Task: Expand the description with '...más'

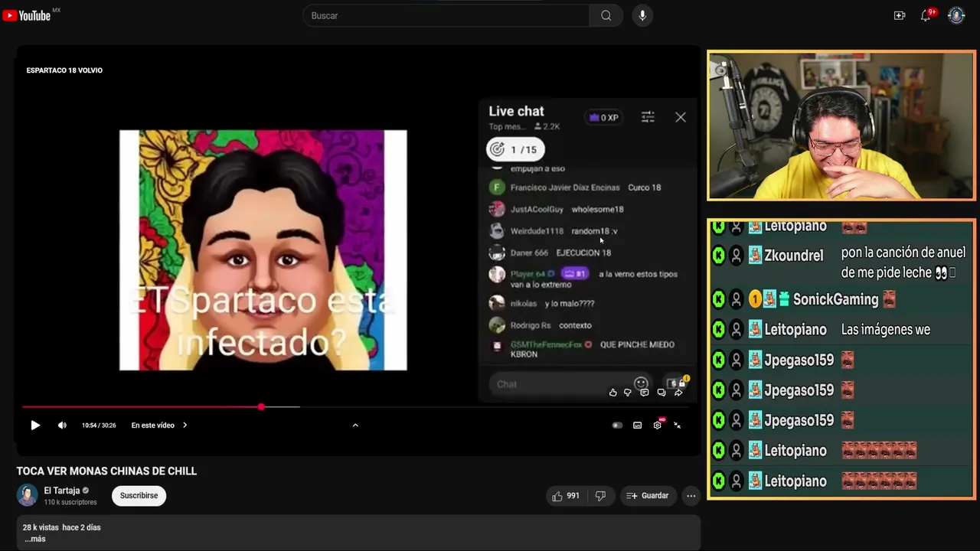Action: (x=35, y=539)
